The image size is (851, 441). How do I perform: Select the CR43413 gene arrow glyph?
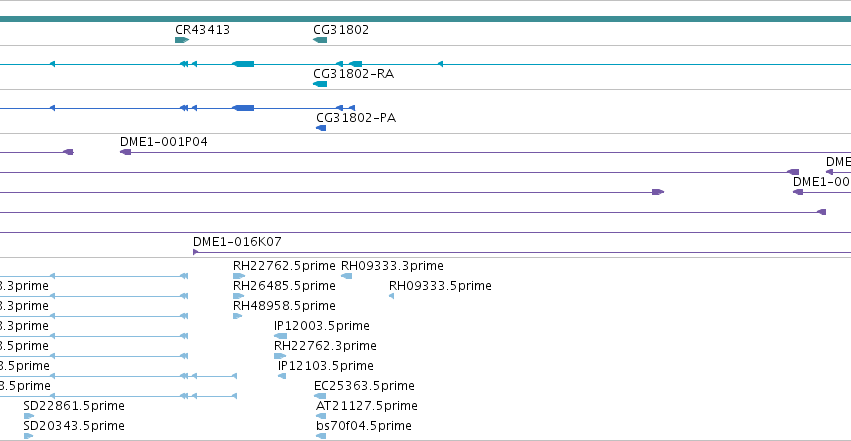(x=182, y=40)
